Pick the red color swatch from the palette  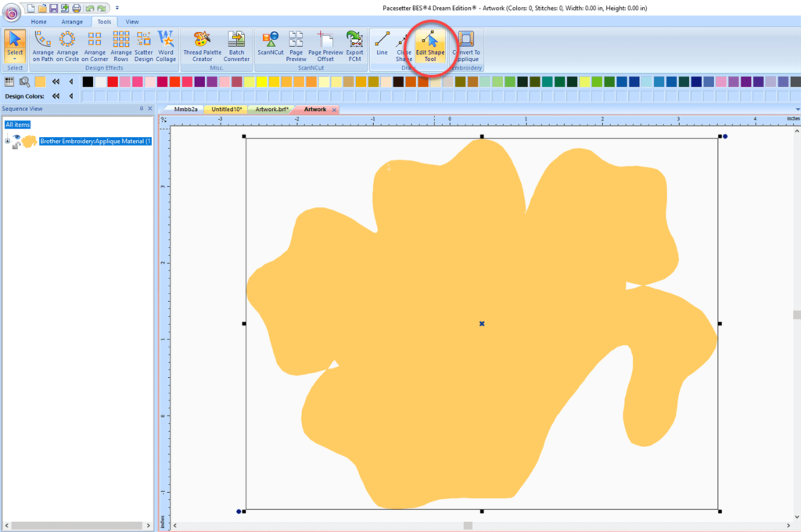click(x=113, y=81)
